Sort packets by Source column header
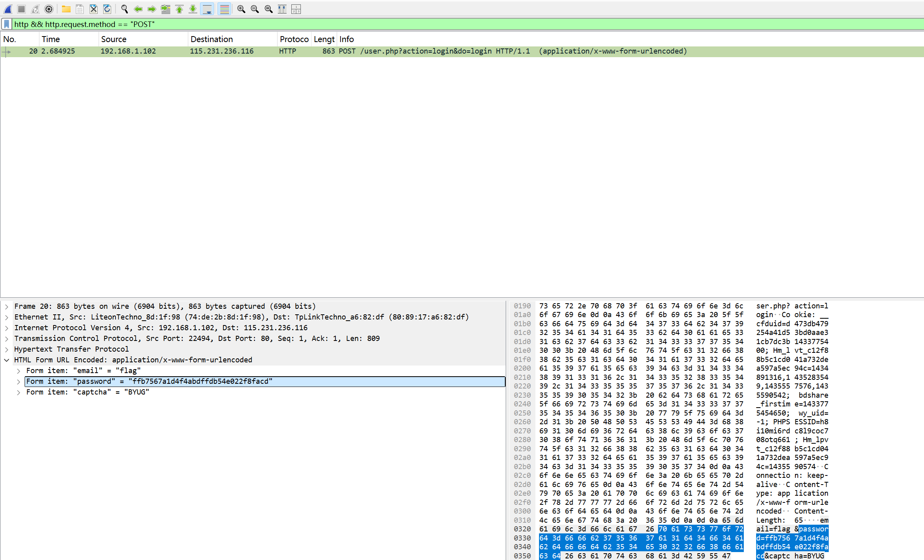 pos(114,39)
